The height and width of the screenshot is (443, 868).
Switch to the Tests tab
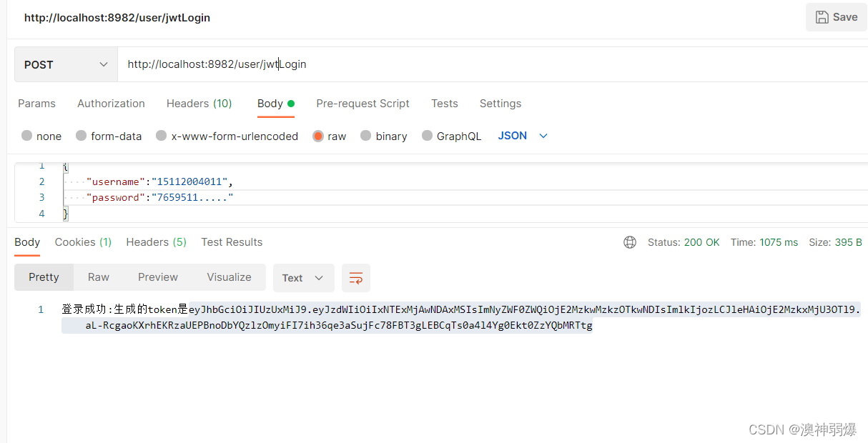(445, 104)
